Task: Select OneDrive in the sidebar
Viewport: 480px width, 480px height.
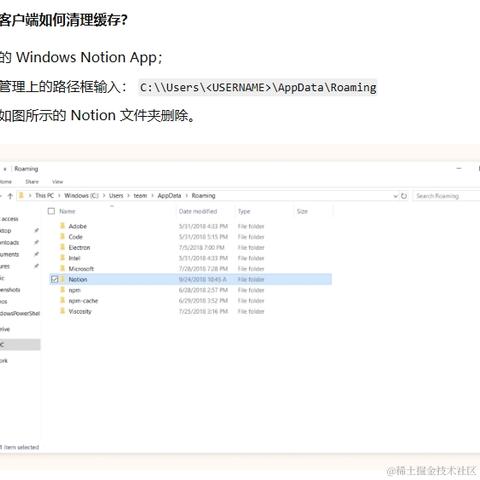Action: [x=5, y=329]
